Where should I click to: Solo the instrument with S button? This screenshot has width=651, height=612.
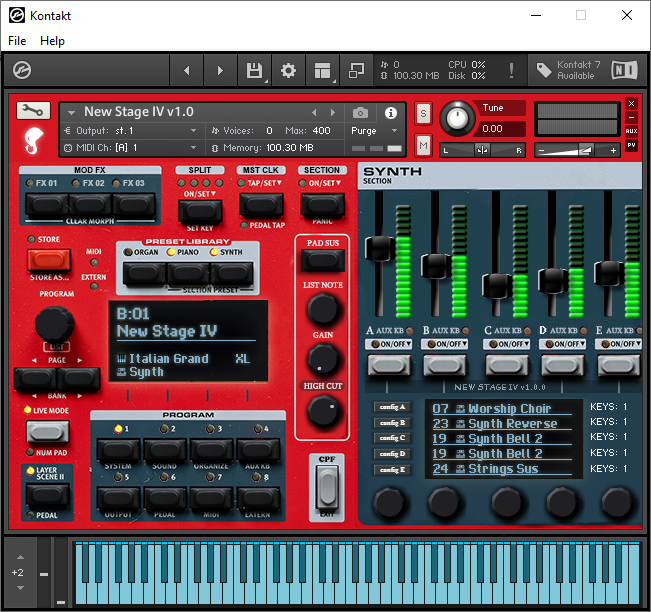click(423, 113)
